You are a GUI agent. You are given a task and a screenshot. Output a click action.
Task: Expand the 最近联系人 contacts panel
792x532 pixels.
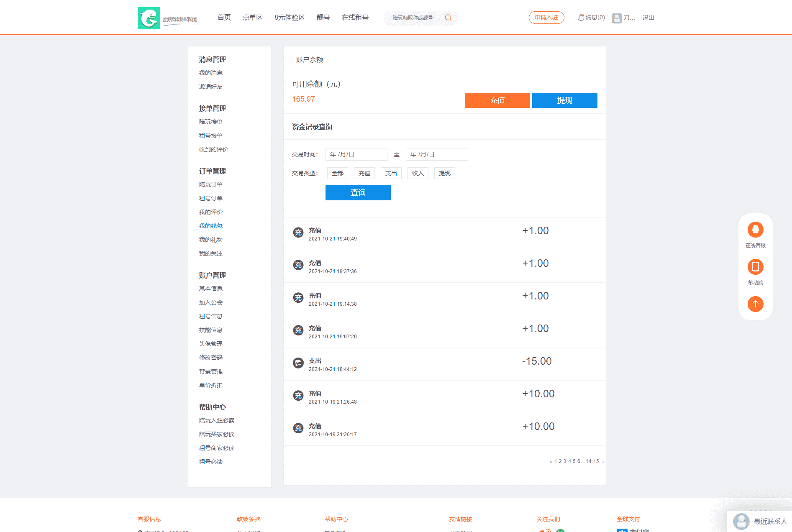click(760, 522)
